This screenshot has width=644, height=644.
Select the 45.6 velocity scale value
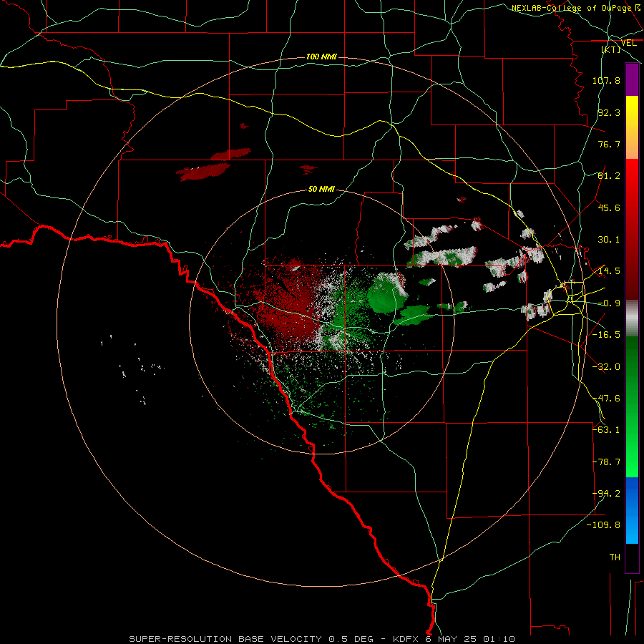(x=609, y=208)
